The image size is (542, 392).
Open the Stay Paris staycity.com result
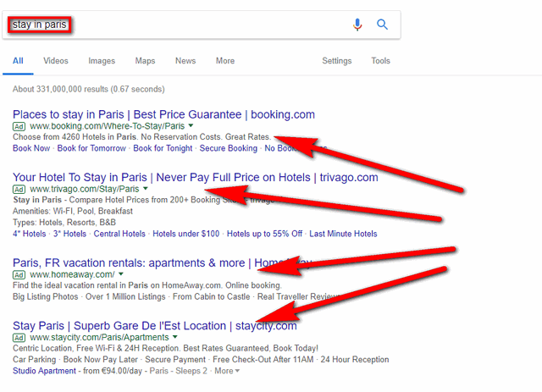pyautogui.click(x=154, y=325)
